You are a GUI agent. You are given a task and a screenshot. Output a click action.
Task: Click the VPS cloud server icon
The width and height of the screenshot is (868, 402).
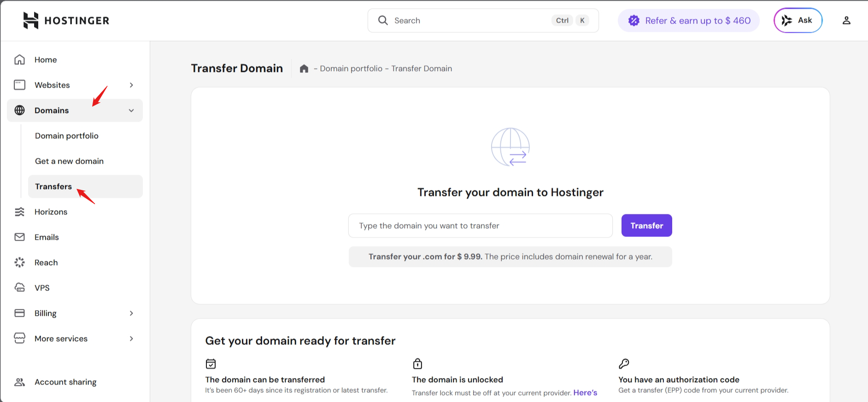pos(19,288)
